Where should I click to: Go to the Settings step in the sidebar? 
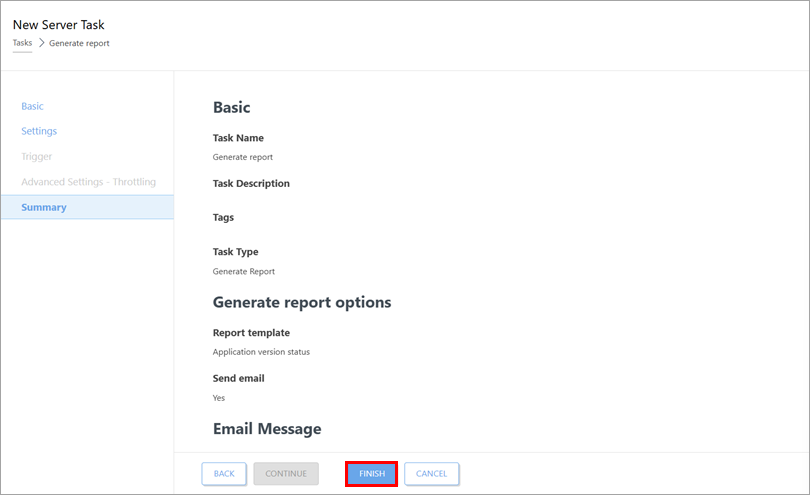pyautogui.click(x=39, y=131)
